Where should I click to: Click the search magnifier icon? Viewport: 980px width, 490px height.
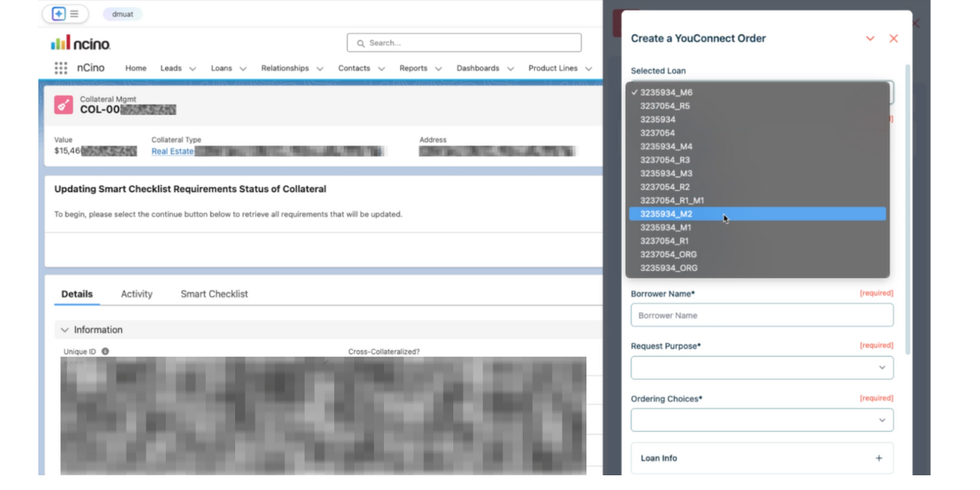361,43
